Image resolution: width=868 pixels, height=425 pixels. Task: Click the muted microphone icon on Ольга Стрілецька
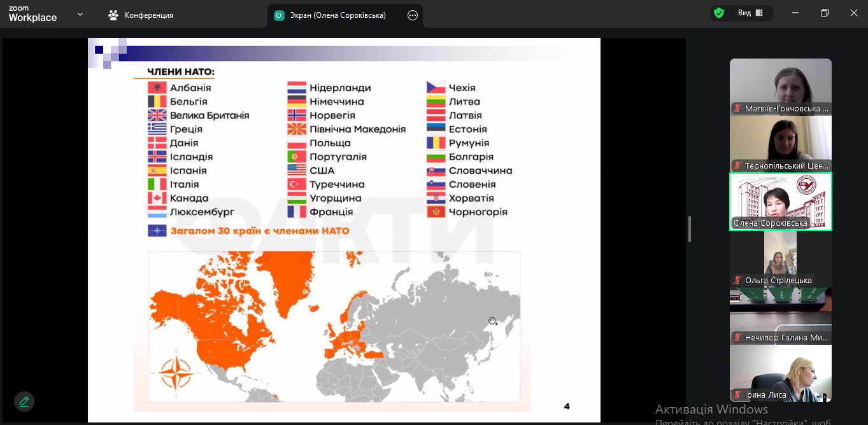click(738, 281)
